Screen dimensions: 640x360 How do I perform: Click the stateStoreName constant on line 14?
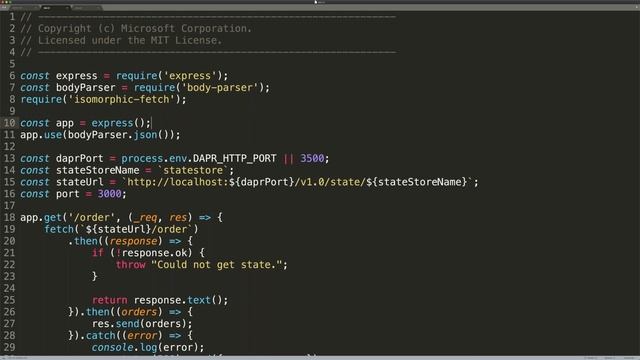coord(98,171)
